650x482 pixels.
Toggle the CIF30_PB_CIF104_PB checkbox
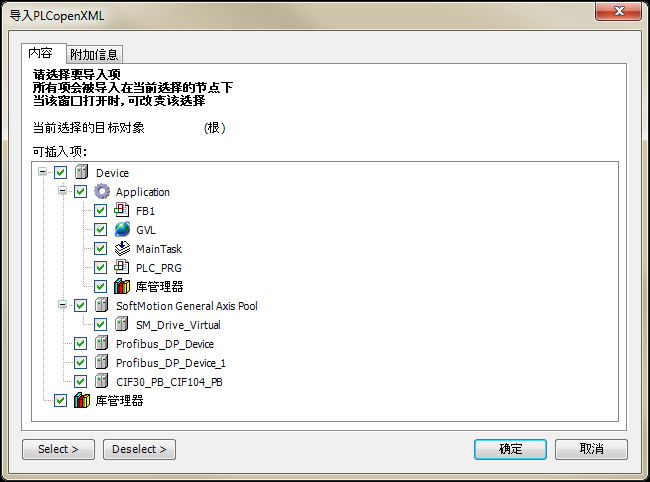pyautogui.click(x=80, y=382)
